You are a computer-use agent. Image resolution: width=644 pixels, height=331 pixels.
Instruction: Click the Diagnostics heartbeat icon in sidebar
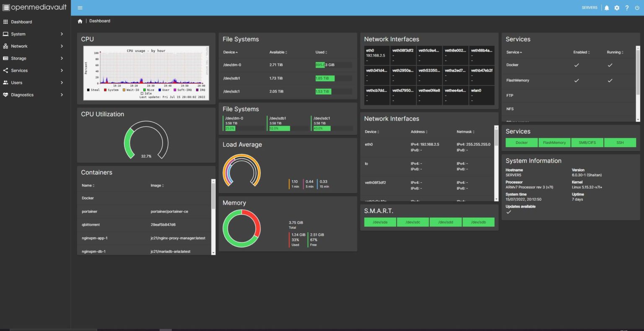[5, 95]
